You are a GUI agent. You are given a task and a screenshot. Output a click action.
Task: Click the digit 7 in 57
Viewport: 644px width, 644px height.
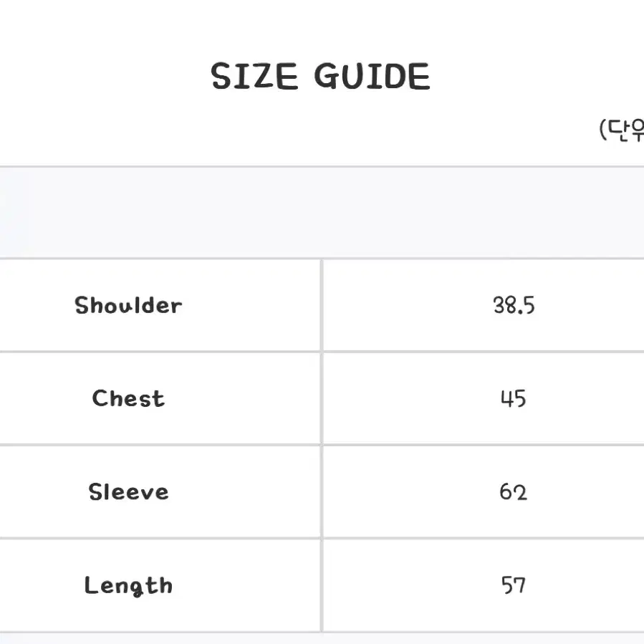click(x=520, y=585)
